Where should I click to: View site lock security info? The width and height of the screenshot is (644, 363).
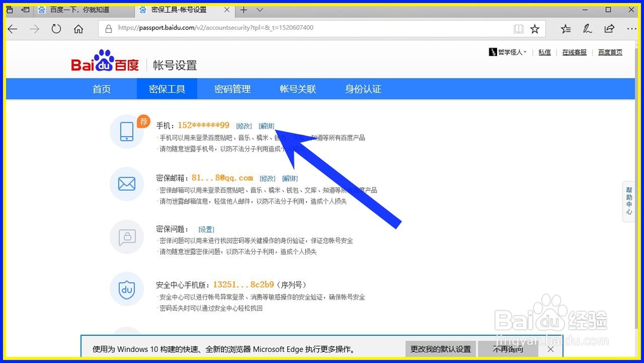coord(108,28)
